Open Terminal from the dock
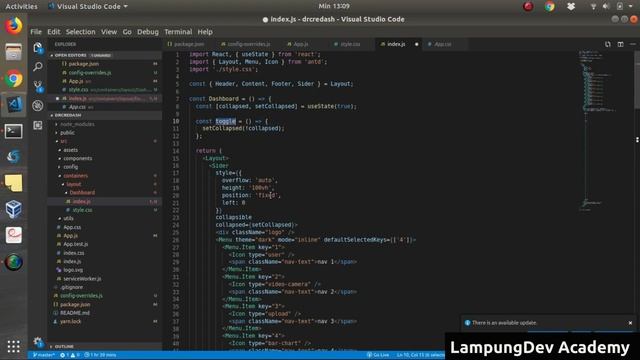This screenshot has width=640, height=360. 13,131
